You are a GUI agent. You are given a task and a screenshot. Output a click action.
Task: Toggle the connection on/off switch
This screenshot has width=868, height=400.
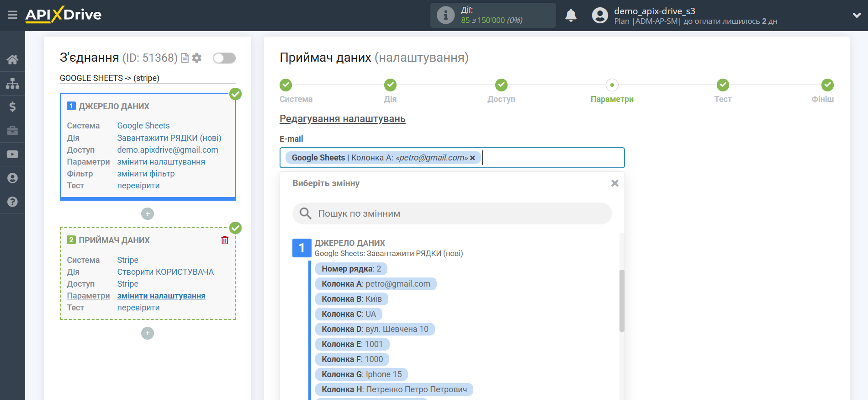click(x=224, y=58)
